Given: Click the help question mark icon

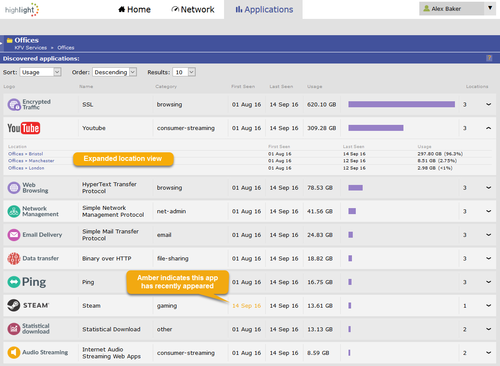Looking at the screenshot, I should (x=489, y=58).
